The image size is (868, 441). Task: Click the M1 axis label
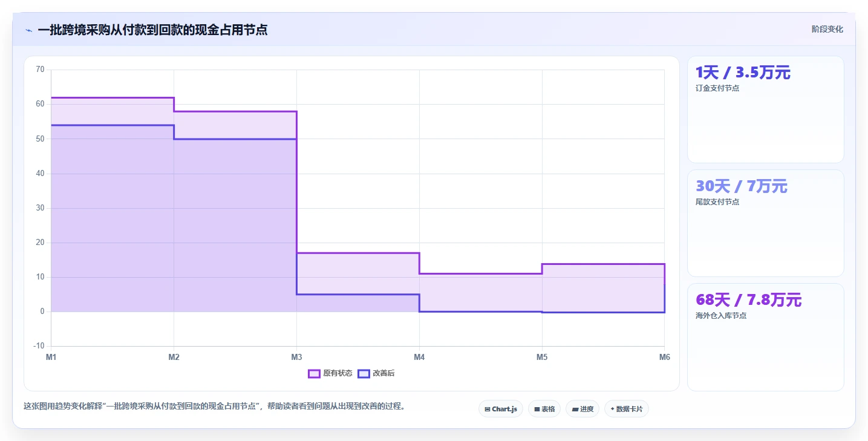(x=51, y=358)
